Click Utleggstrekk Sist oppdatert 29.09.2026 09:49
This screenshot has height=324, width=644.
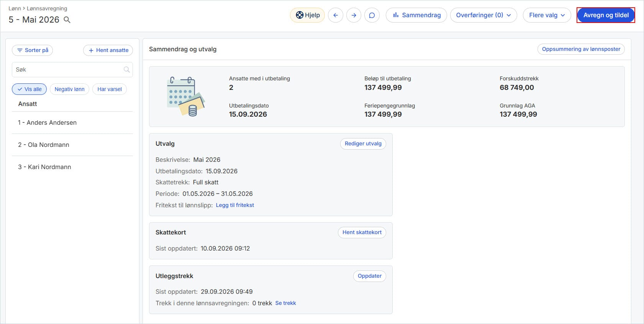click(x=204, y=292)
